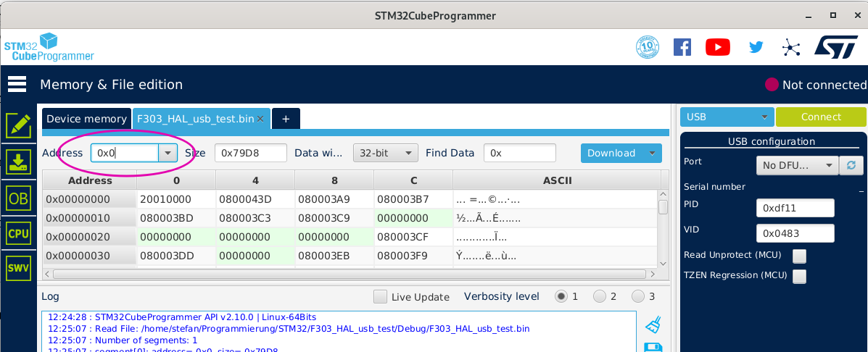Image resolution: width=868 pixels, height=352 pixels.
Task: Click cell value 080003CF
Action: (413, 237)
